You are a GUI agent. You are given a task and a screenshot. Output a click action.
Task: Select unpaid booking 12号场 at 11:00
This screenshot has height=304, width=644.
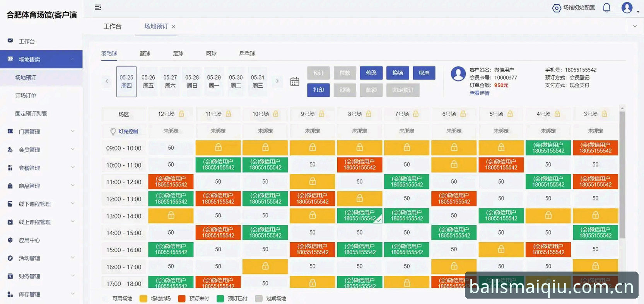[x=171, y=182]
